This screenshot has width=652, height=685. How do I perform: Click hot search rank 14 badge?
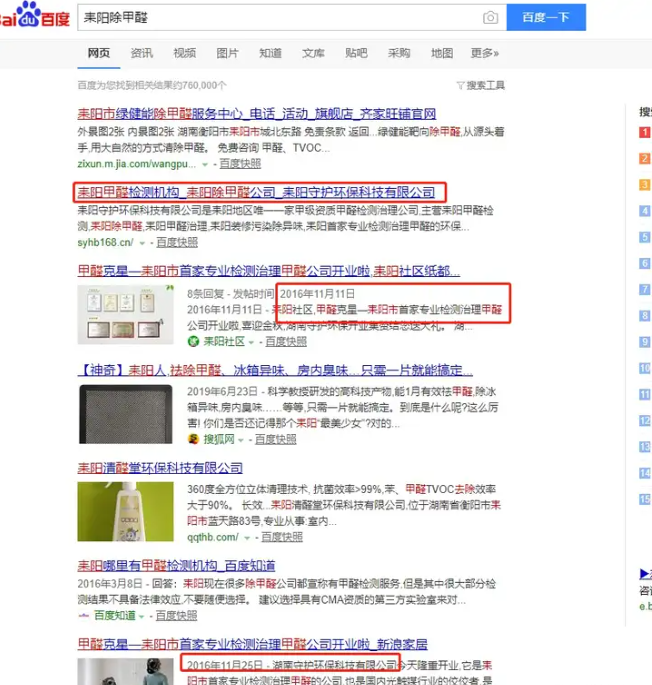645,473
